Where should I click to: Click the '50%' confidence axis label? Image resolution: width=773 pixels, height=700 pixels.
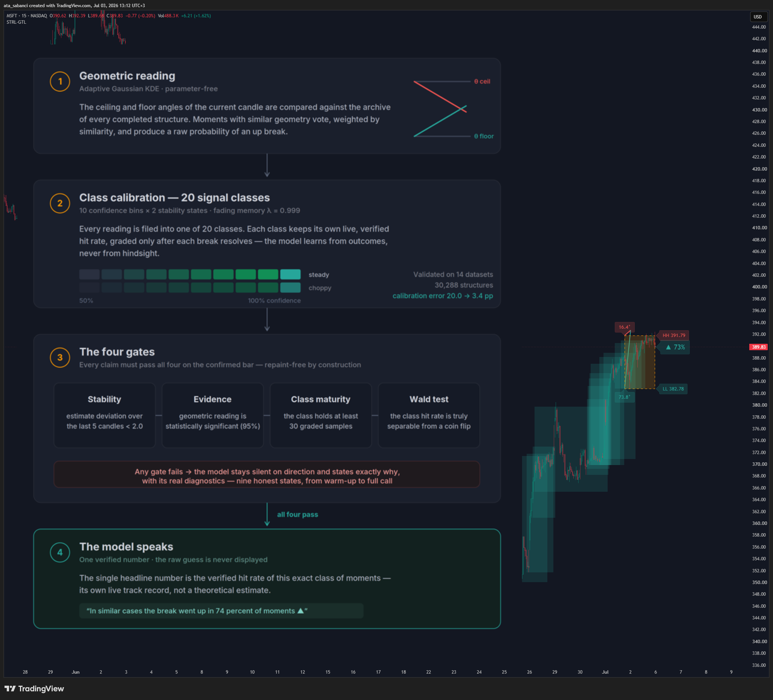[x=86, y=300]
